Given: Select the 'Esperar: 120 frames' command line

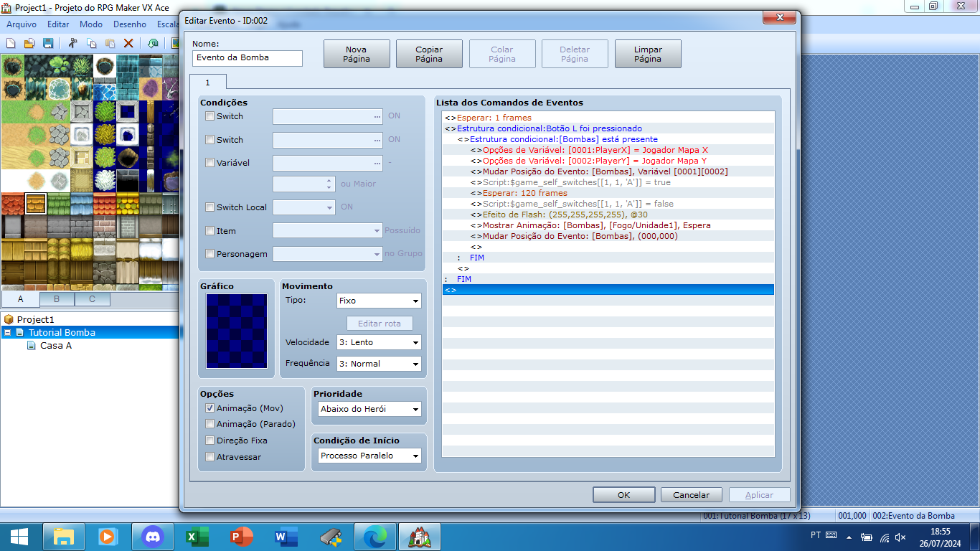Looking at the screenshot, I should click(x=608, y=193).
